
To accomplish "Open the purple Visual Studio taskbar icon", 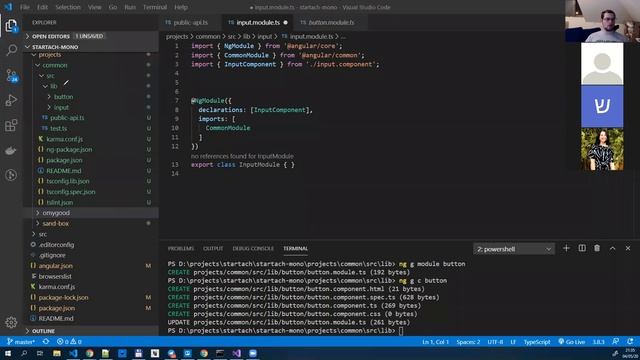I will [x=236, y=353].
